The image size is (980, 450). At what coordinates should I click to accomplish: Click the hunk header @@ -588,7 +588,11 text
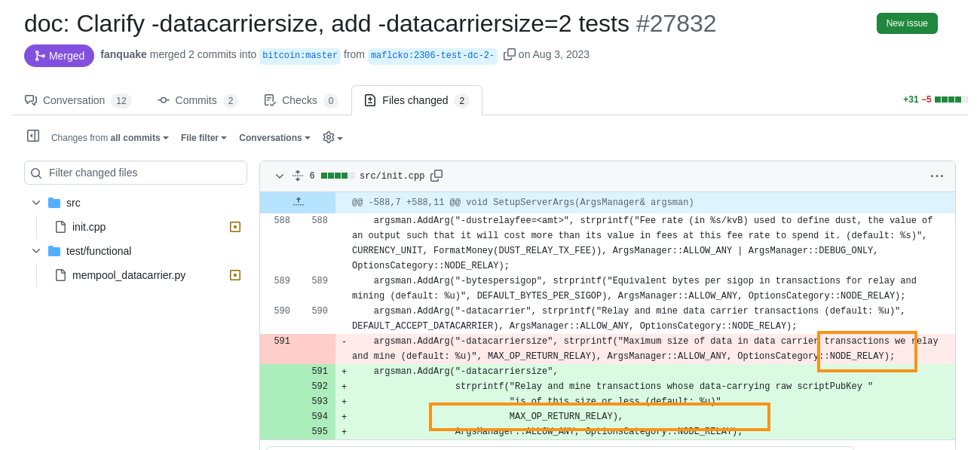click(x=522, y=203)
